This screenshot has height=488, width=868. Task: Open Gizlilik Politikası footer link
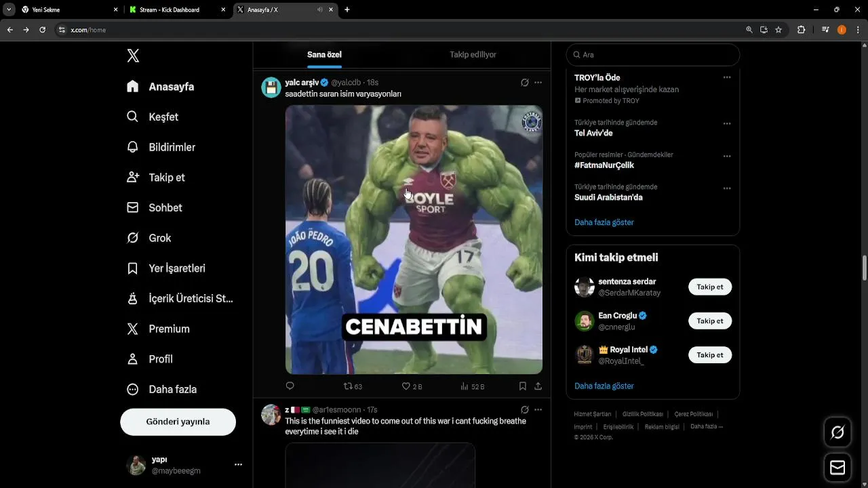pos(642,414)
